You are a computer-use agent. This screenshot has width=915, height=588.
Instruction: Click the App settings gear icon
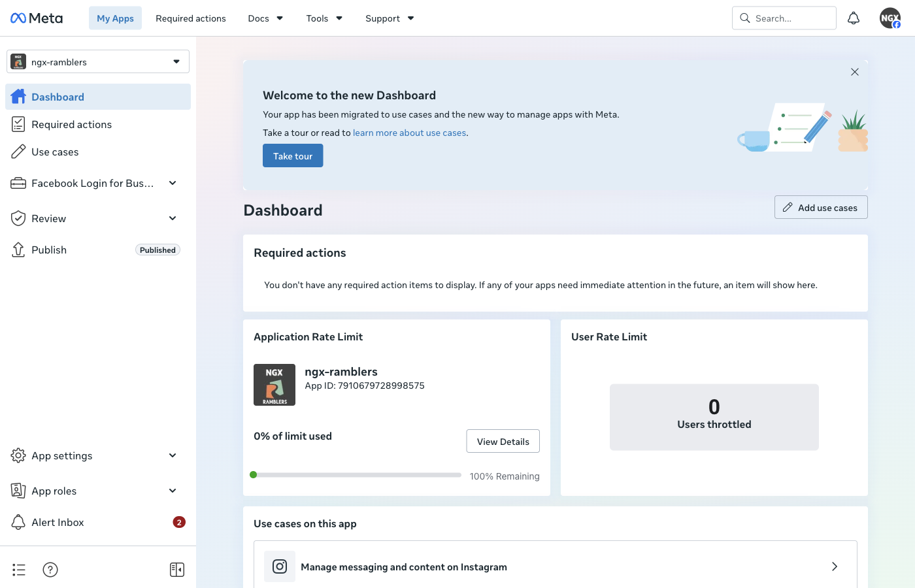[18, 455]
